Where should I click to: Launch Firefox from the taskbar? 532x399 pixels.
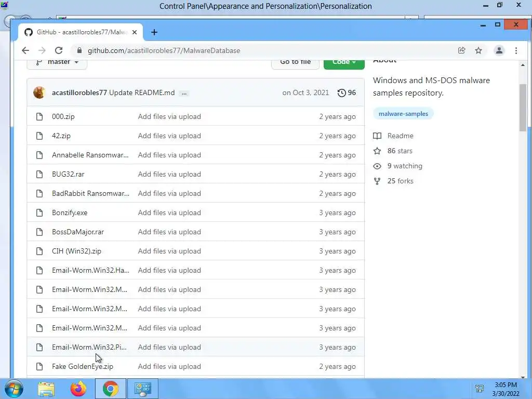click(78, 389)
